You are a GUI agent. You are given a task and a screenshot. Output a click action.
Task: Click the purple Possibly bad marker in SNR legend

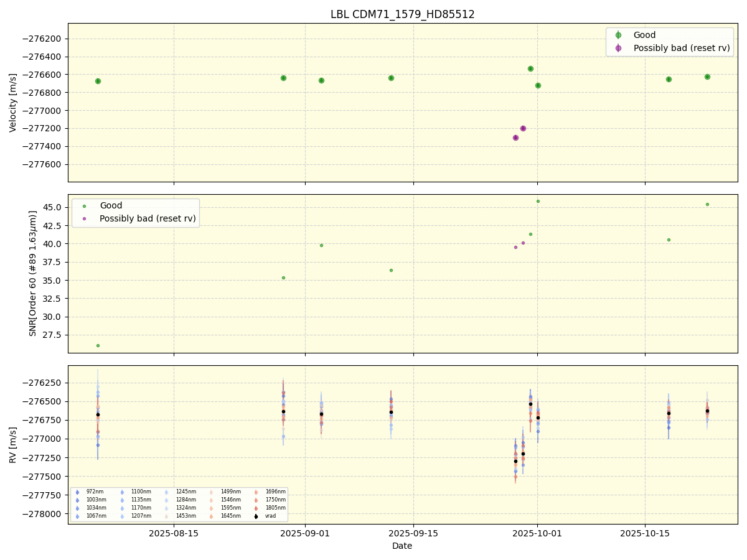[x=84, y=218]
